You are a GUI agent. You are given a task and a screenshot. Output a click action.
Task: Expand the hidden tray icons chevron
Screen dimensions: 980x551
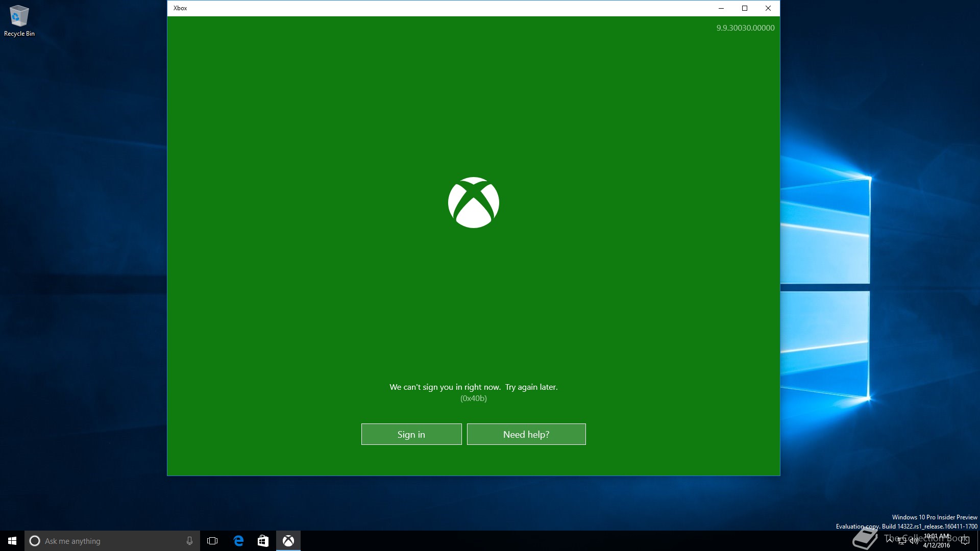[x=890, y=541]
